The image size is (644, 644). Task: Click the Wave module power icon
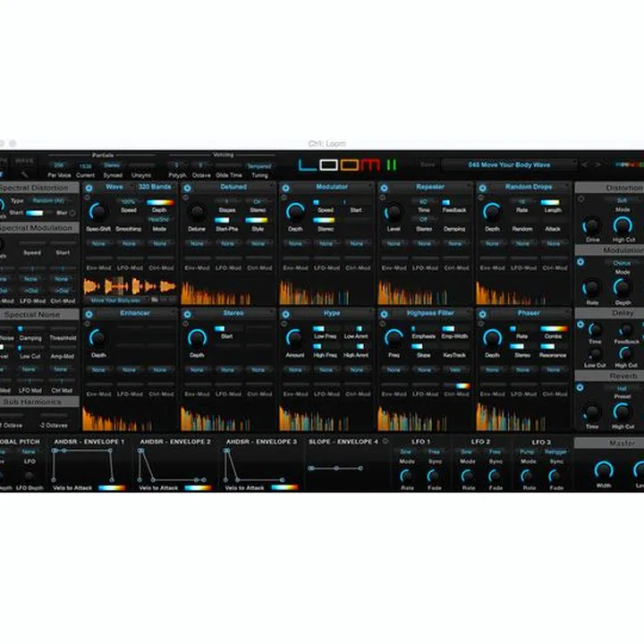tap(89, 188)
